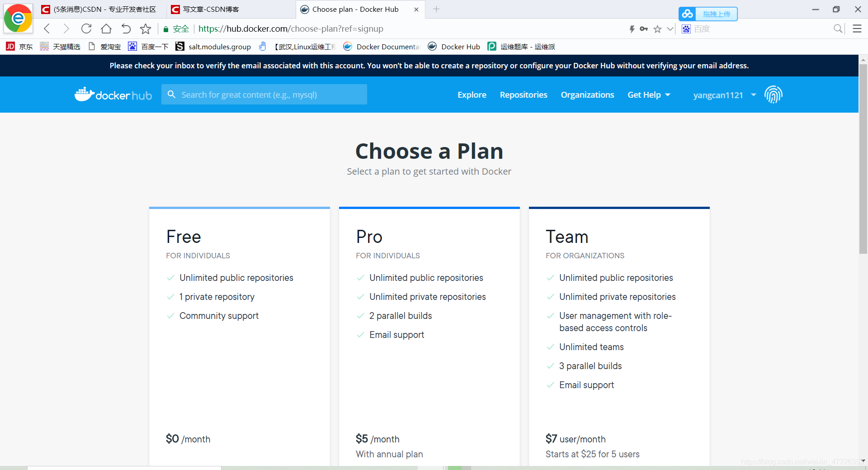Expand address bar dropdown chevron

click(670, 29)
